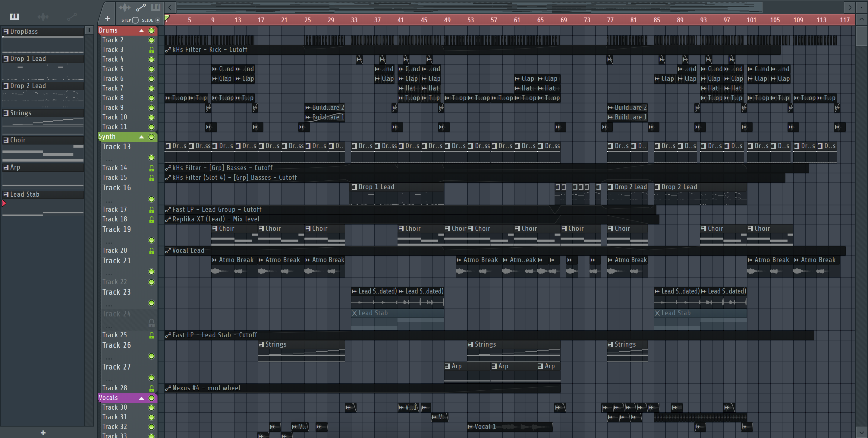Toggle the locked icon on Track 3
Image resolution: width=868 pixels, height=438 pixels.
pos(152,50)
